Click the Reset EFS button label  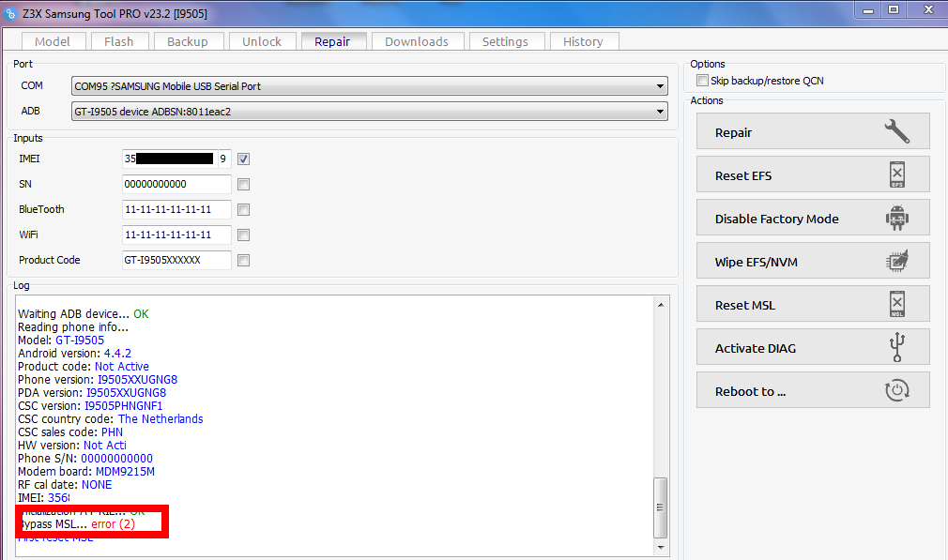coord(743,175)
